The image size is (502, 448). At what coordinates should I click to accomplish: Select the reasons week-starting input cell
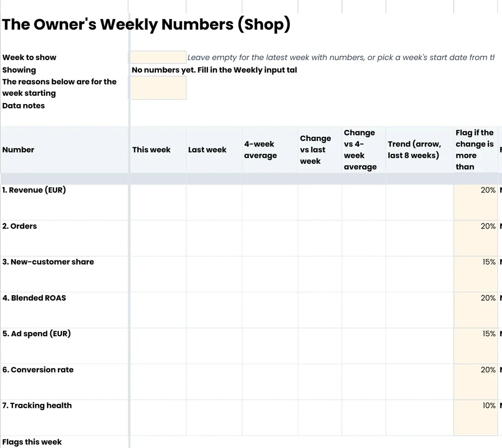point(158,88)
